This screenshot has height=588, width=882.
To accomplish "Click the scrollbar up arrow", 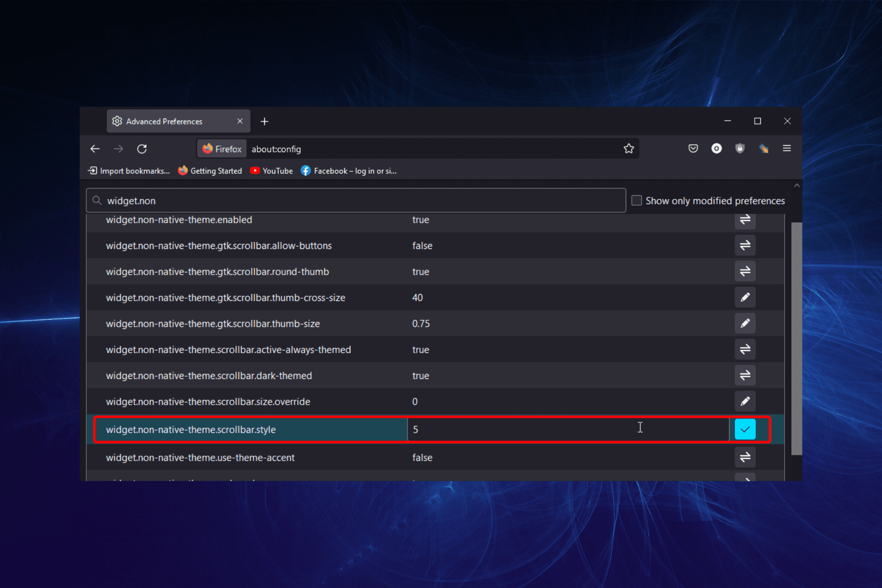I will tap(797, 186).
